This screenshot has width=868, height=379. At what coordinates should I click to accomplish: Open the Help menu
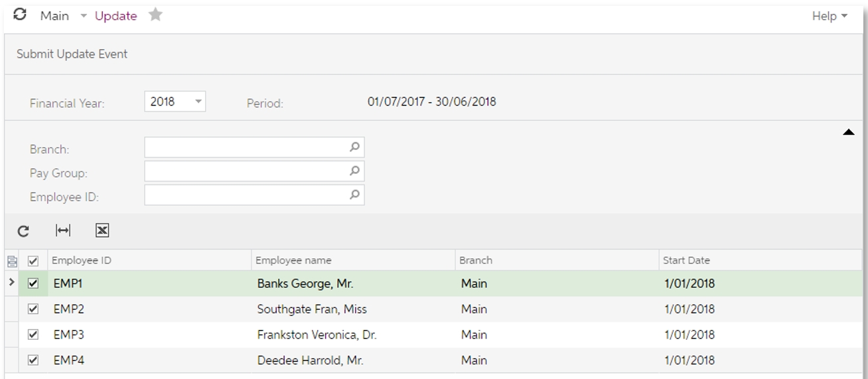point(830,16)
